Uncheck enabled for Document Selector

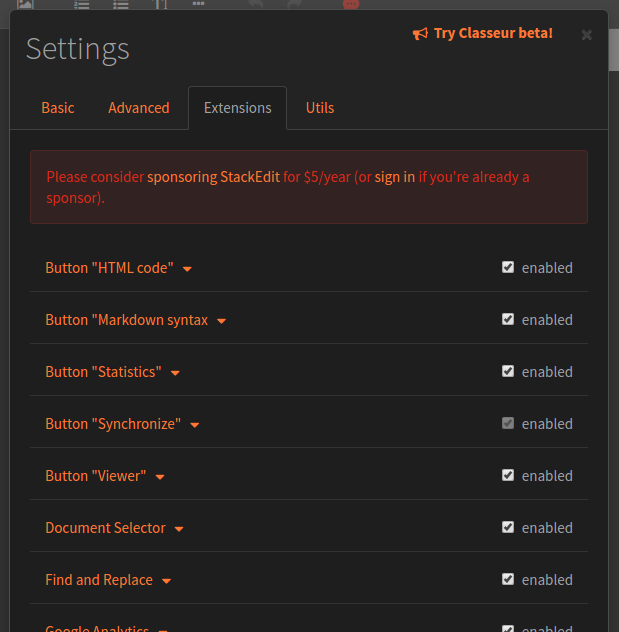tap(508, 527)
